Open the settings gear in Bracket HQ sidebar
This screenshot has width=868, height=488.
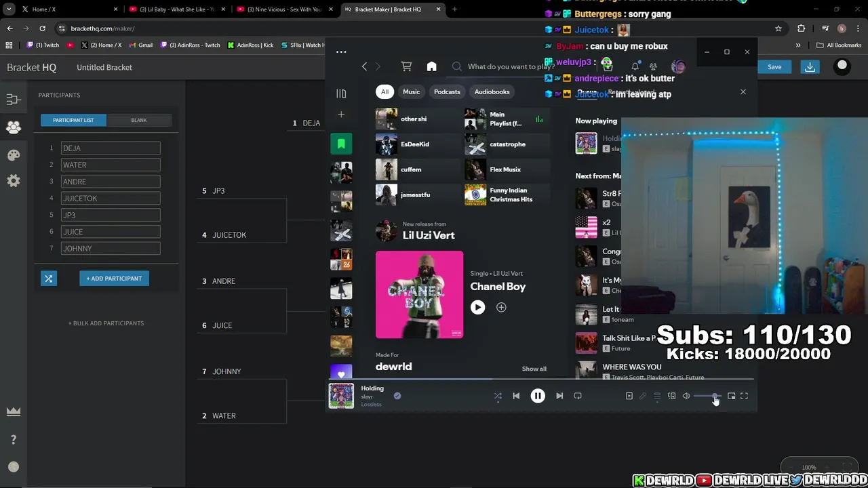pyautogui.click(x=14, y=181)
